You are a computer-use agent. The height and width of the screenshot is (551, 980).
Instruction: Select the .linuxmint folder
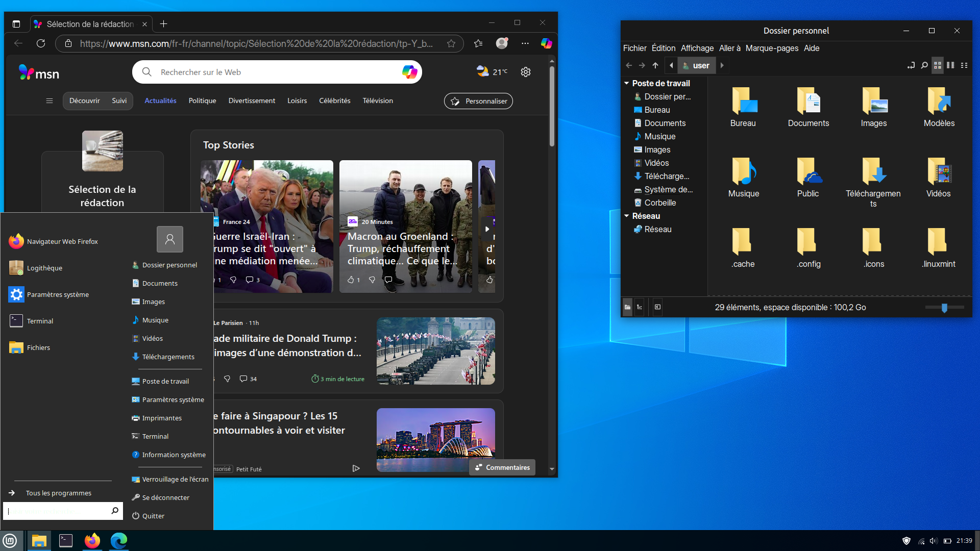pyautogui.click(x=939, y=247)
